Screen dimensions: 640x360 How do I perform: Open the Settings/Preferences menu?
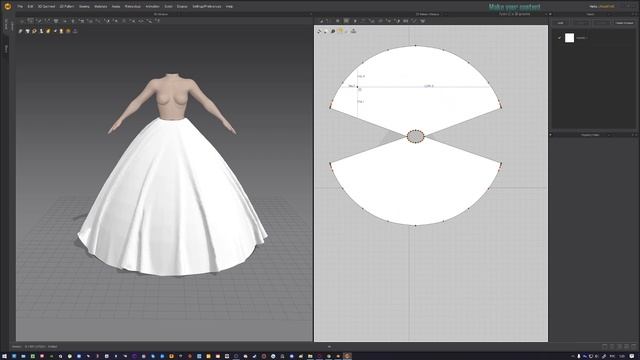pyautogui.click(x=207, y=7)
